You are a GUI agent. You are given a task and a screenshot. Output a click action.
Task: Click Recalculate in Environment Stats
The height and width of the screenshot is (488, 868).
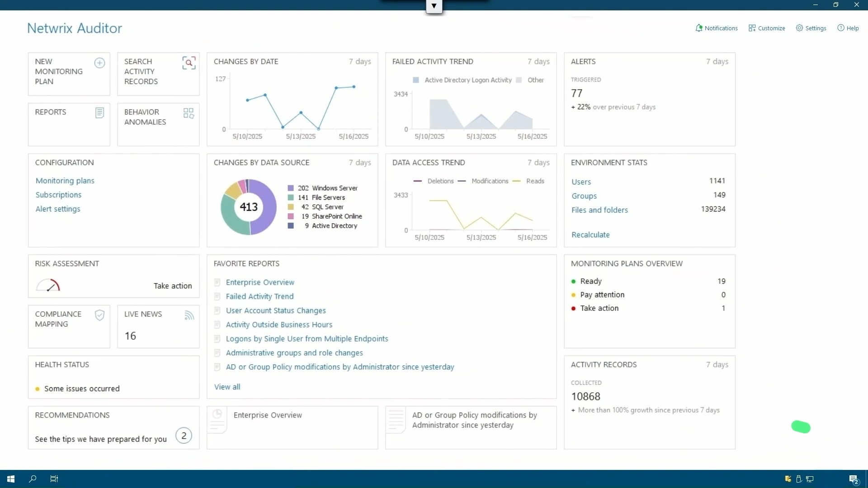[x=590, y=235]
